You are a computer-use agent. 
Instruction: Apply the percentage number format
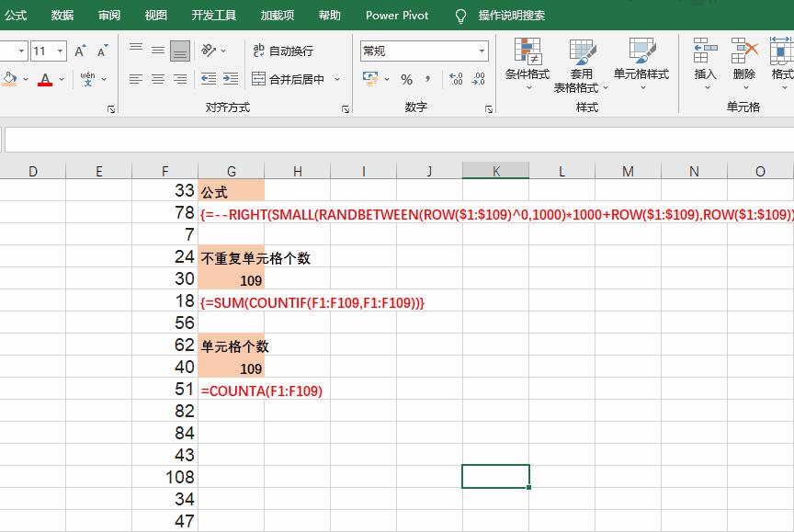406,80
